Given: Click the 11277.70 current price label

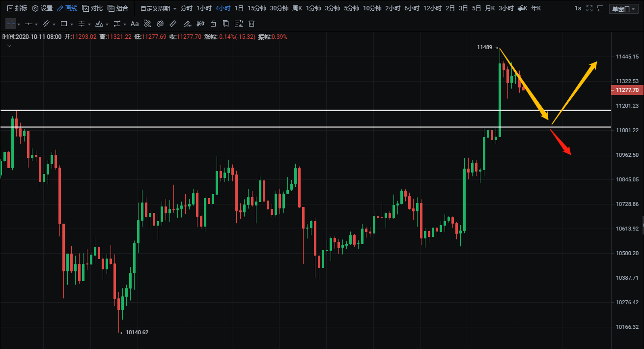Looking at the screenshot, I should coord(626,90).
